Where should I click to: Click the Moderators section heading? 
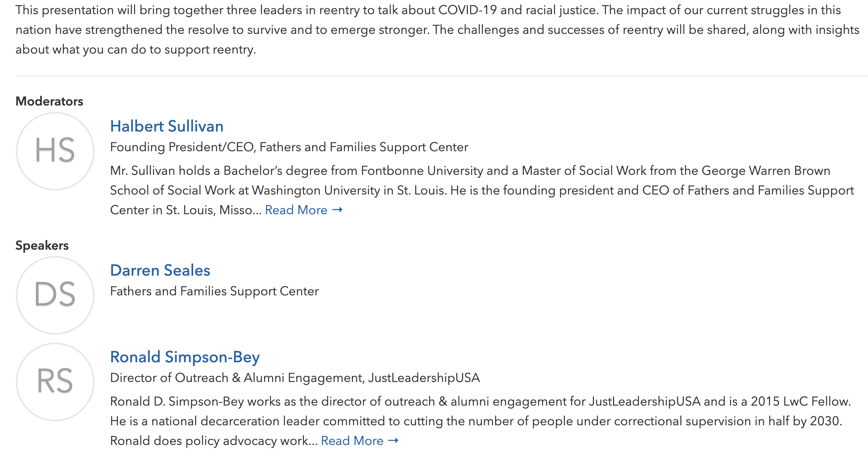tap(49, 101)
